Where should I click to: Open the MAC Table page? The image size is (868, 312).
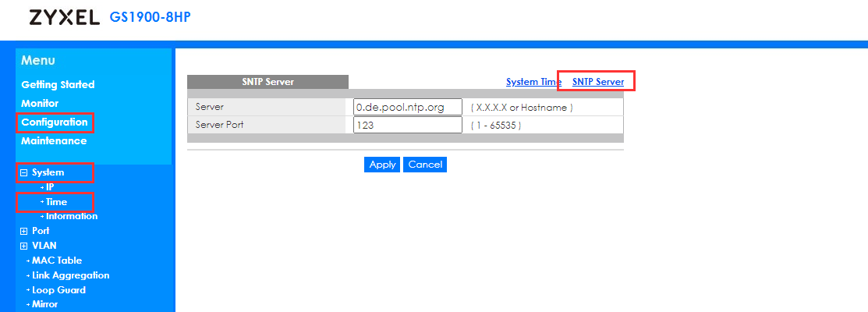[56, 261]
